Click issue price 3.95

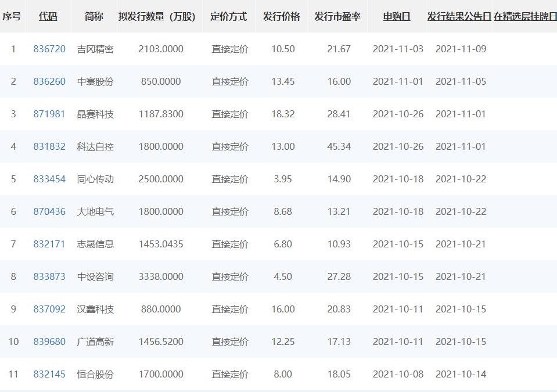283,179
